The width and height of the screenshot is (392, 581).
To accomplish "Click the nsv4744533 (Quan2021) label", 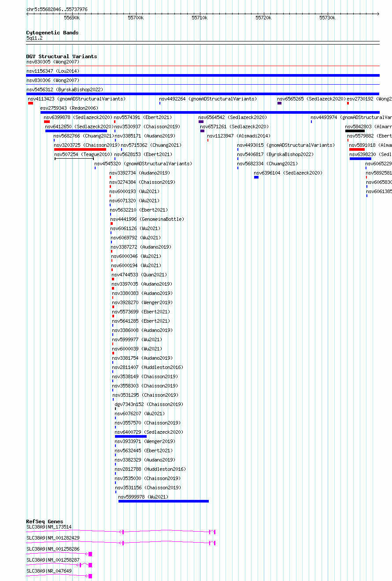I will tap(139, 275).
